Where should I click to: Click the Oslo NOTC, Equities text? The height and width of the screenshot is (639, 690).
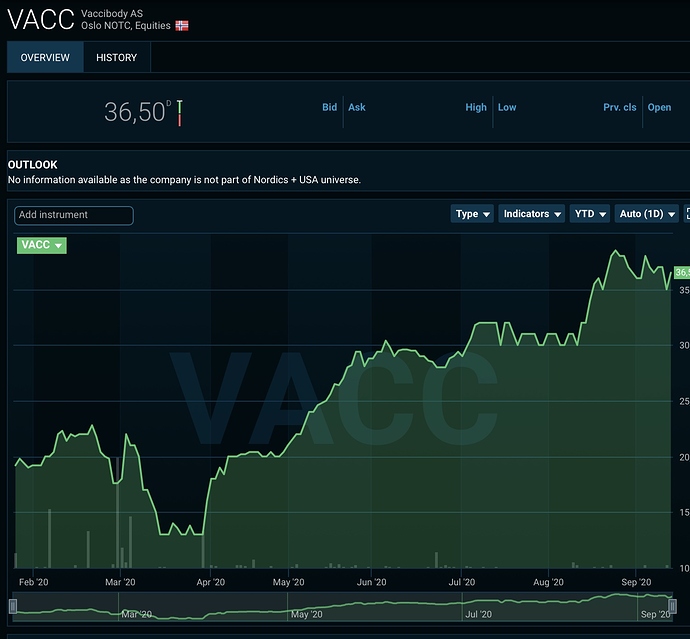pyautogui.click(x=126, y=26)
